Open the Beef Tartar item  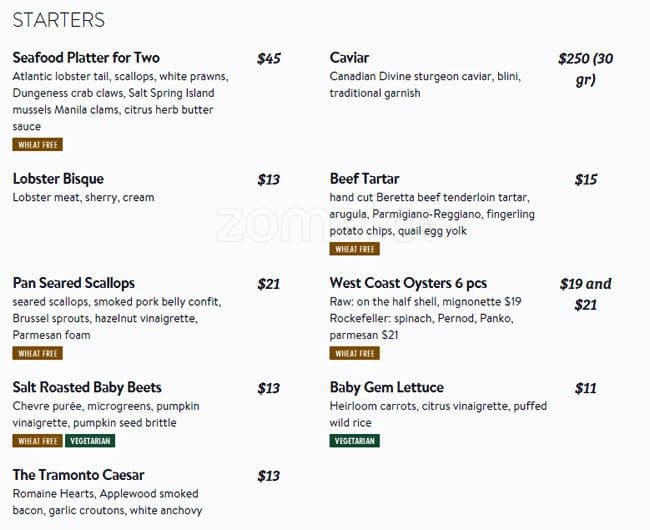click(364, 179)
